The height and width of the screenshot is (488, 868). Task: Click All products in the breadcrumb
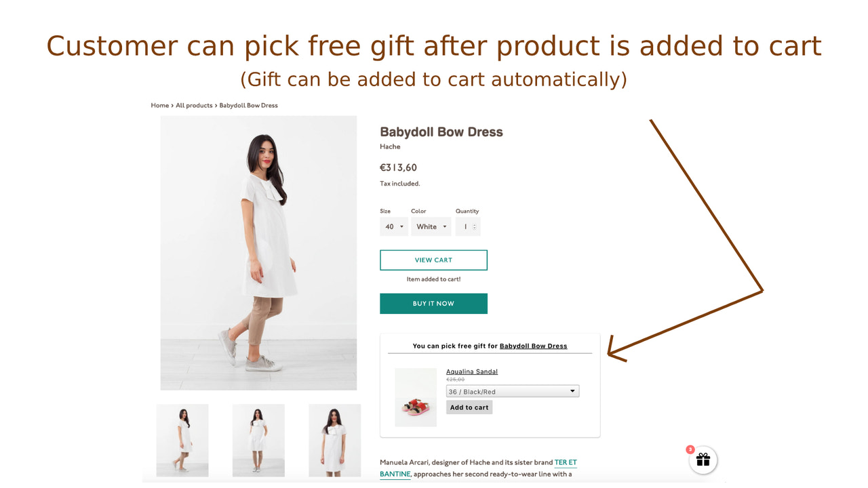pyautogui.click(x=194, y=105)
